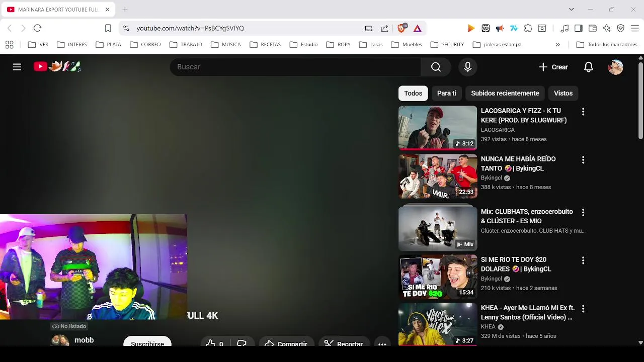Image resolution: width=644 pixels, height=362 pixels.
Task: Click the Suscribirse button
Action: [x=147, y=342]
